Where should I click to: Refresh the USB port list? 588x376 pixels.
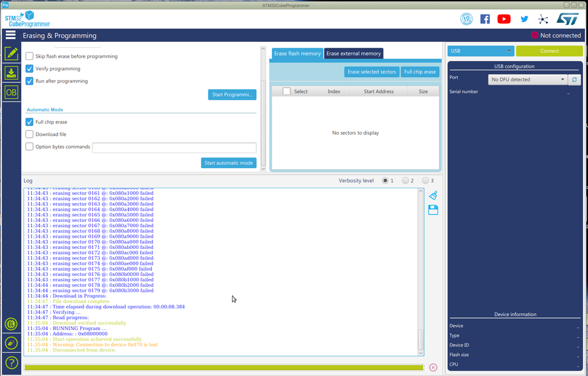[x=574, y=79]
